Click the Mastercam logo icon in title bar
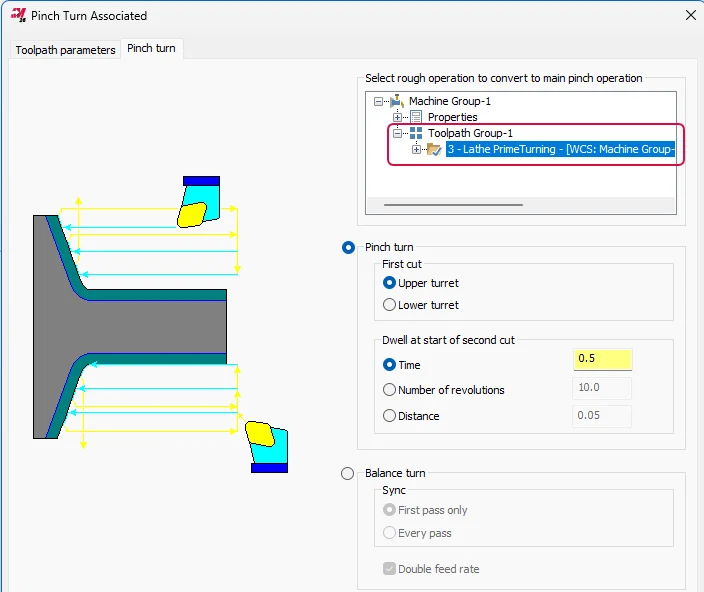This screenshot has width=704, height=592. 17,15
